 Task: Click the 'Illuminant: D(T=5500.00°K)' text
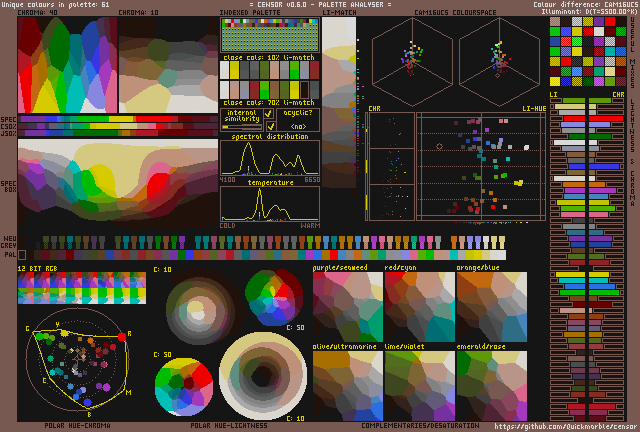pyautogui.click(x=589, y=11)
